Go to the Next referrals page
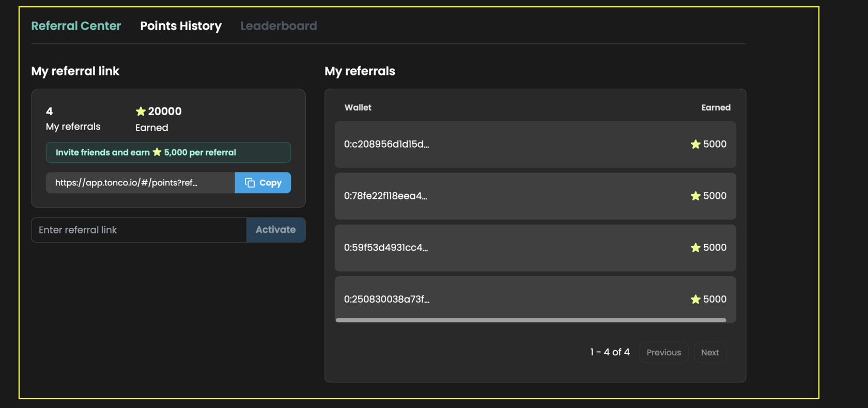The height and width of the screenshot is (408, 868). [710, 352]
